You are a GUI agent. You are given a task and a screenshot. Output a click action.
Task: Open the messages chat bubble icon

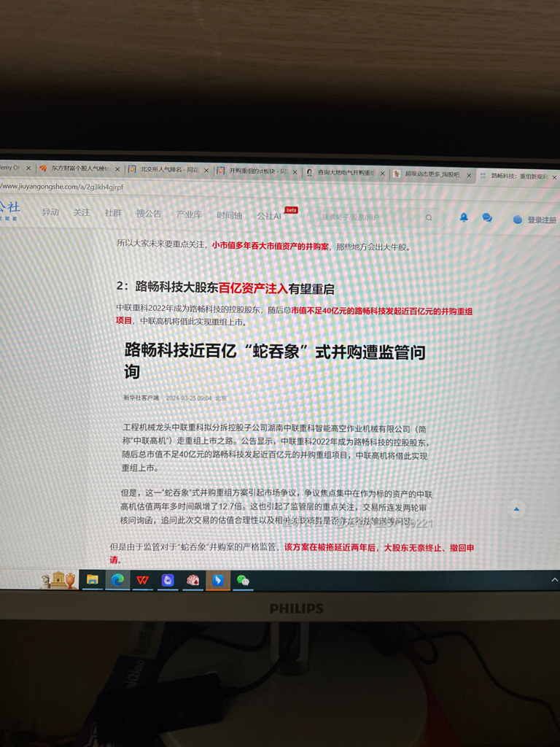coord(486,217)
